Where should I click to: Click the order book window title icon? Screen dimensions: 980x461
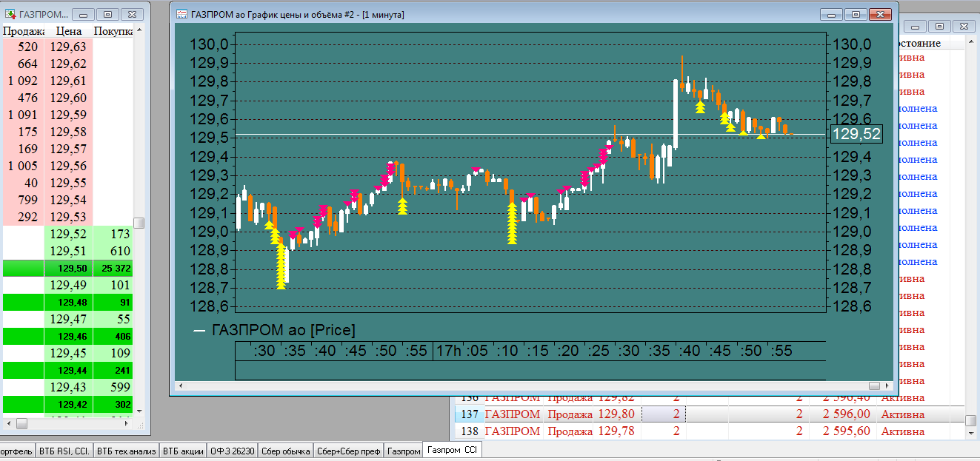(x=10, y=15)
